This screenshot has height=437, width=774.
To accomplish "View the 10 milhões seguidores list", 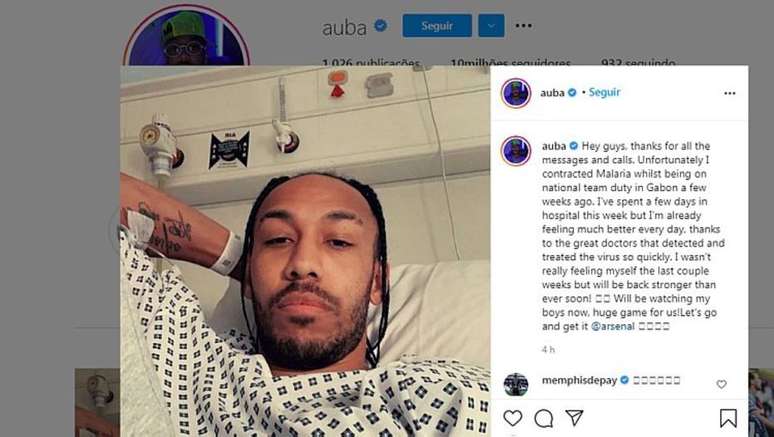I will pos(510,63).
